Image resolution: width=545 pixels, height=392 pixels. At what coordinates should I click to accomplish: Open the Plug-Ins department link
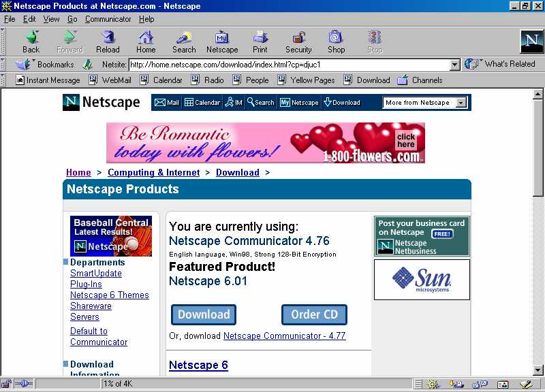click(86, 284)
